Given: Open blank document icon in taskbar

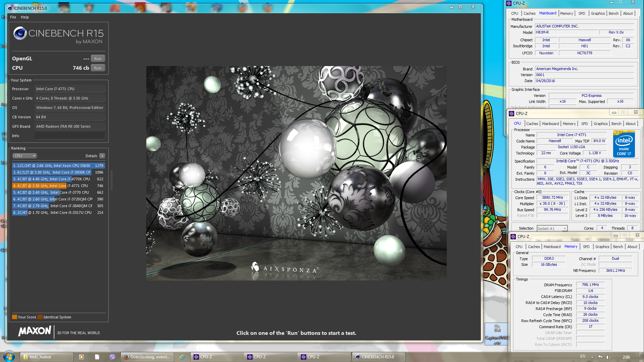Looking at the screenshot, I should (x=97, y=357).
